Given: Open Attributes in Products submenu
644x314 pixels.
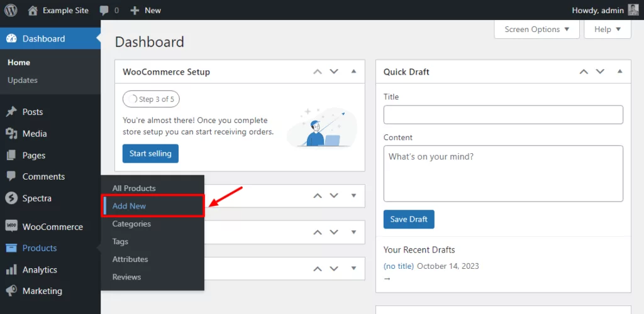Looking at the screenshot, I should (x=130, y=259).
